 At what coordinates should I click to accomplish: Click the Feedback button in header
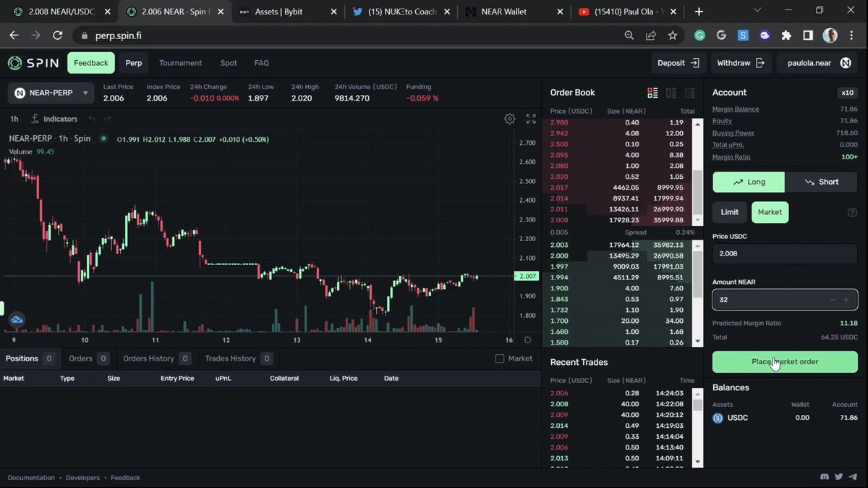pos(91,63)
